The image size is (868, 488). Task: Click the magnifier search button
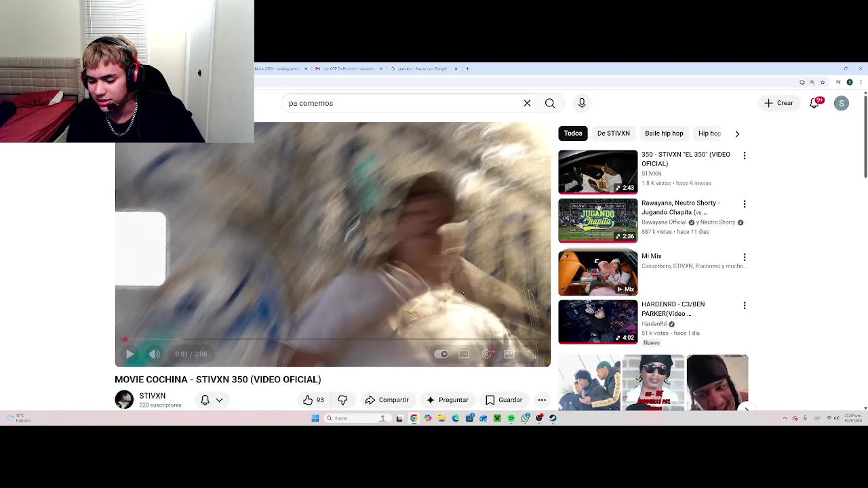coord(550,103)
